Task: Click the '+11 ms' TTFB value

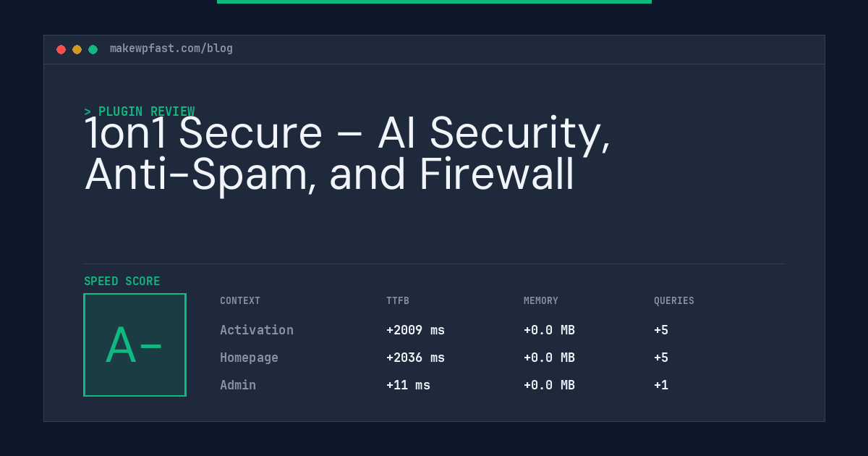Action: coord(408,385)
